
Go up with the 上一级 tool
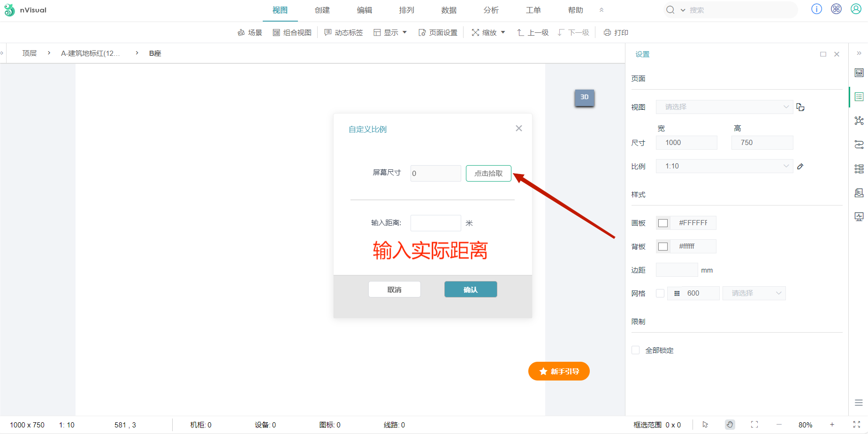[533, 32]
